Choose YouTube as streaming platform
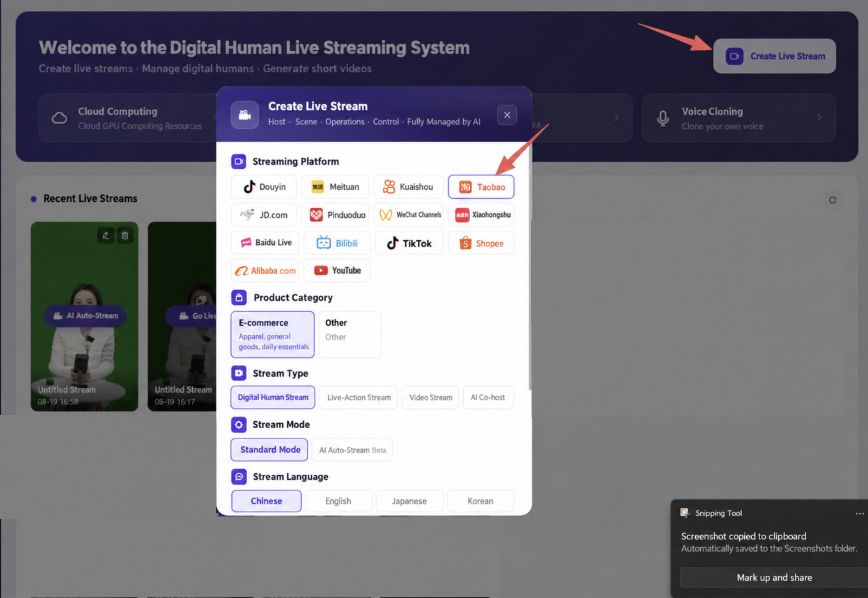The image size is (868, 598). (x=337, y=271)
